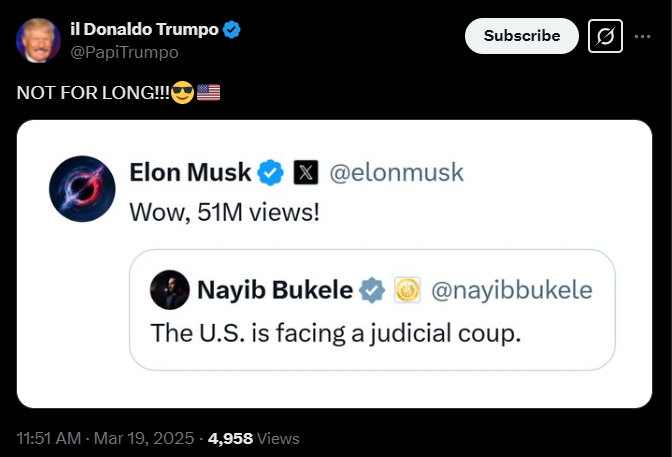Click the X affiliation badge beside Elon Musk

tap(306, 173)
